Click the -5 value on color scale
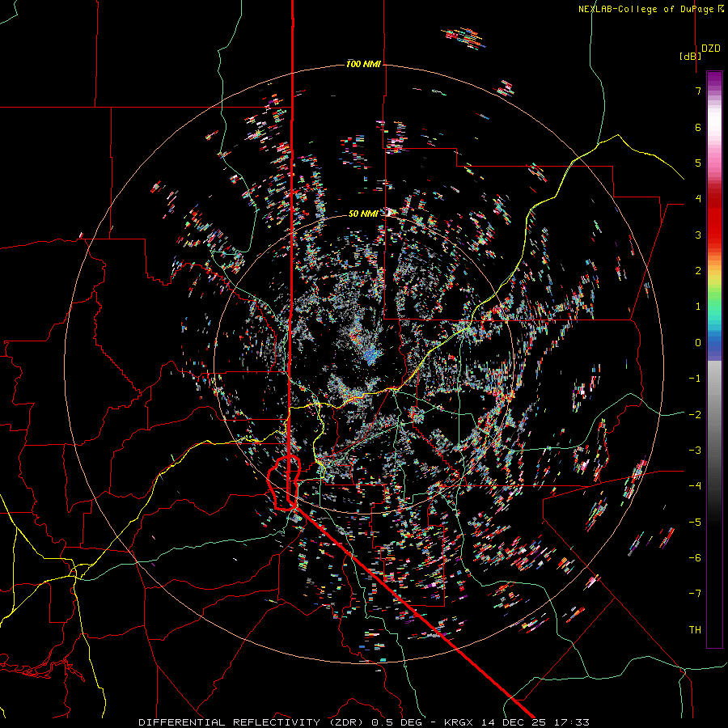This screenshot has height=728, width=728. [x=695, y=523]
